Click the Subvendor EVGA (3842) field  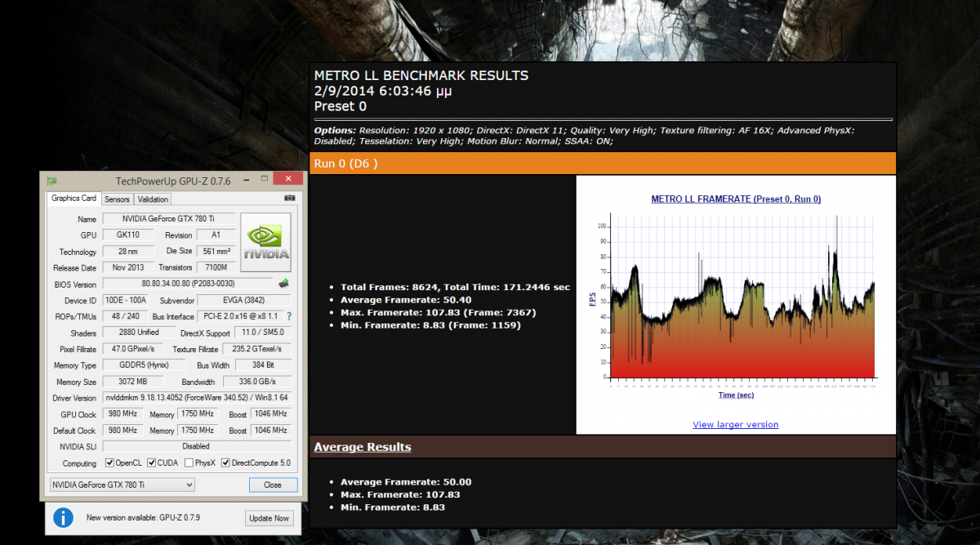244,300
